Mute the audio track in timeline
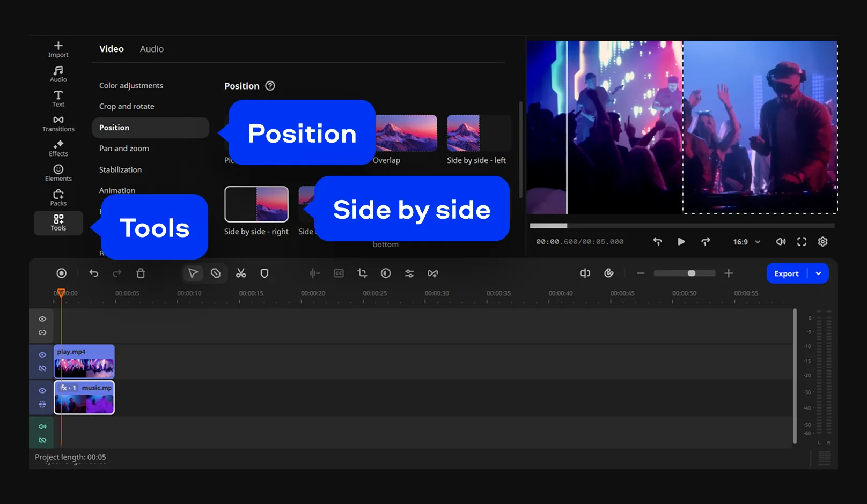867x504 pixels. pos(42,427)
